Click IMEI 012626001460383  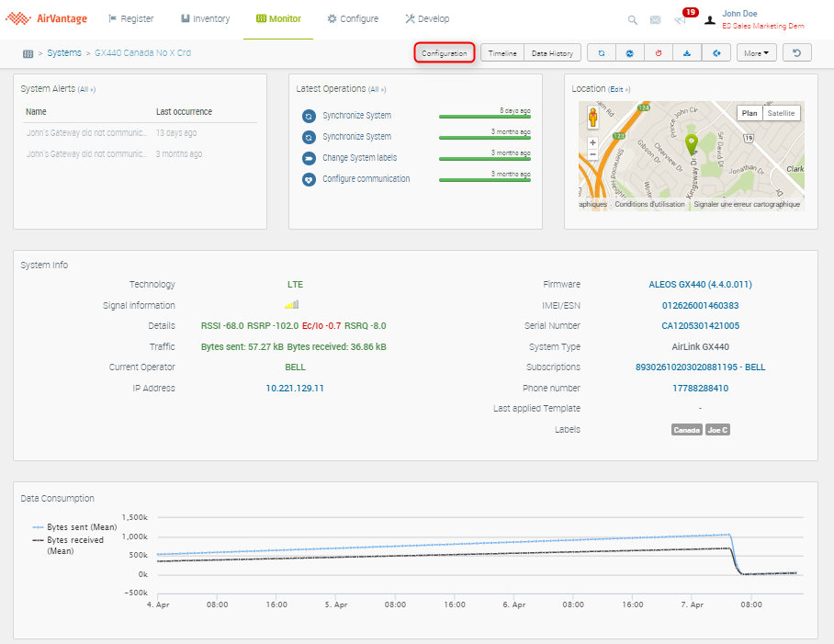(700, 306)
